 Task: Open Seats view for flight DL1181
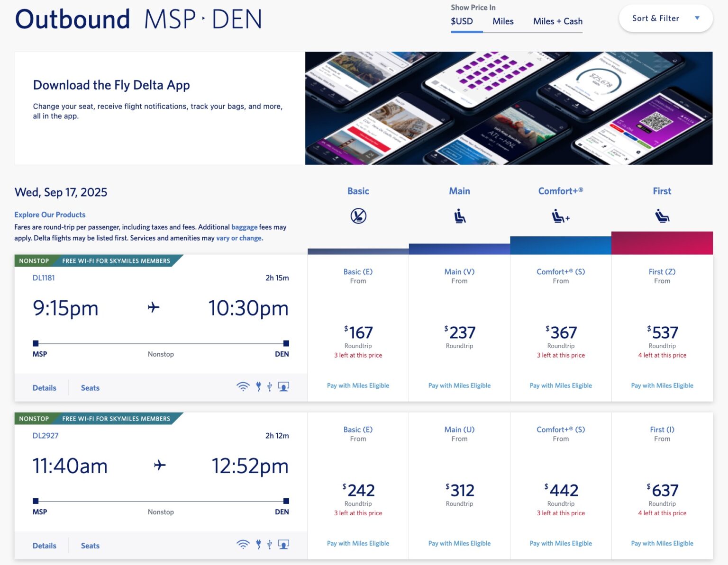(90, 387)
